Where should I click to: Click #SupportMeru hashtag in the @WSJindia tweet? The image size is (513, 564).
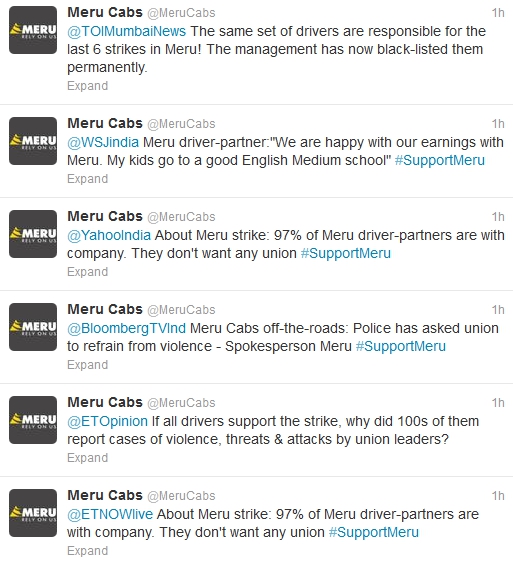[440, 160]
